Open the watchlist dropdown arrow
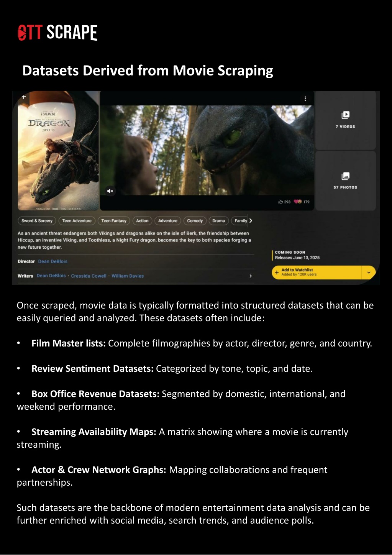This screenshot has width=392, height=555. pos(369,273)
